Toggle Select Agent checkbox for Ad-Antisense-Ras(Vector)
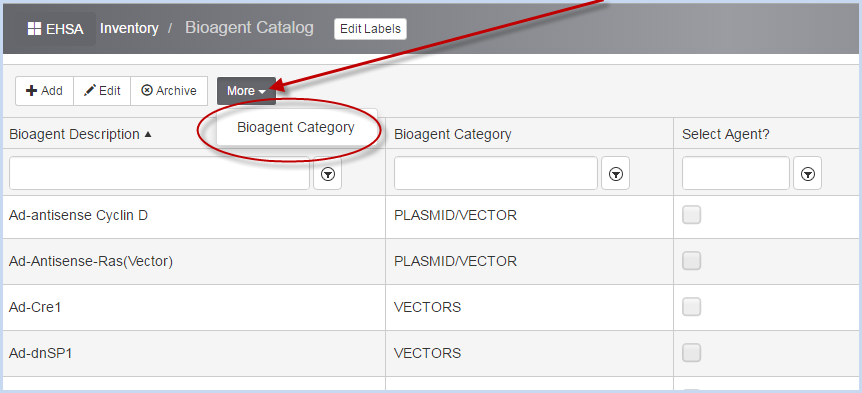Screen dimensions: 862x393 tap(692, 261)
